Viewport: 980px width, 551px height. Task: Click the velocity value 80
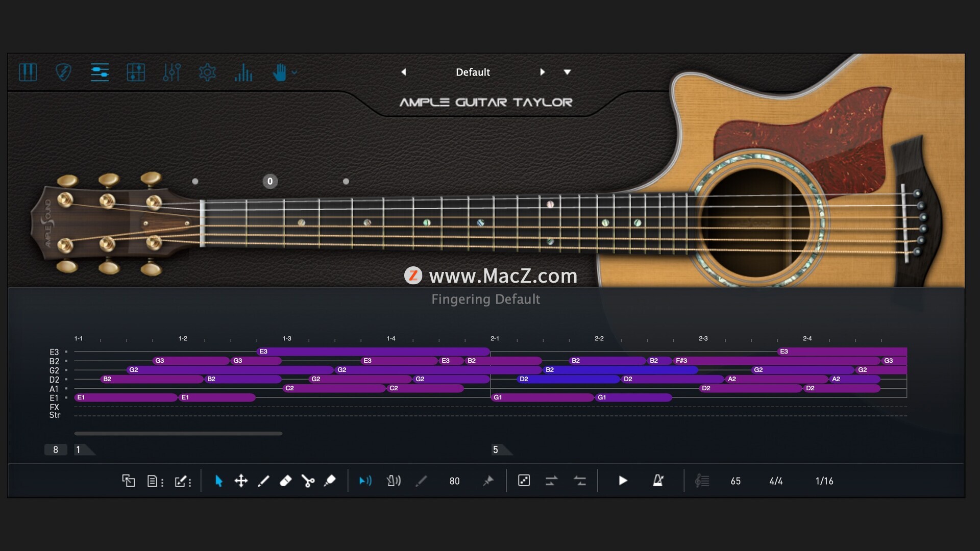(454, 481)
